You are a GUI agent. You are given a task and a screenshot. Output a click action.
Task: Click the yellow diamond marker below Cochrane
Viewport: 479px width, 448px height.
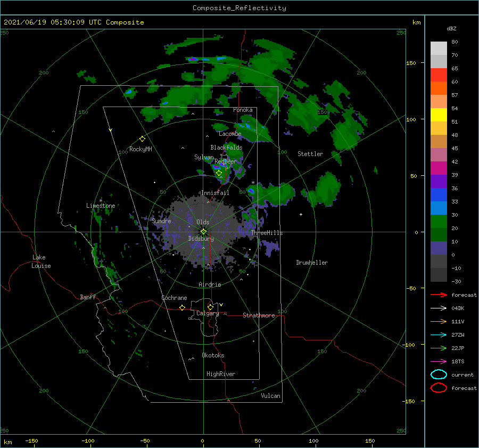pyautogui.click(x=183, y=307)
